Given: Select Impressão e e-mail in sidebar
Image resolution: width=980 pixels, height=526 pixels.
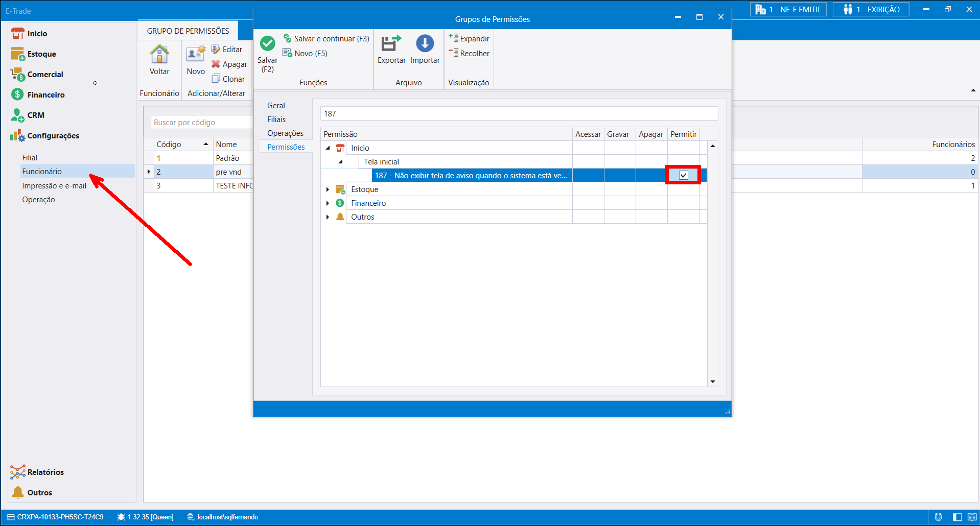Looking at the screenshot, I should pyautogui.click(x=54, y=186).
